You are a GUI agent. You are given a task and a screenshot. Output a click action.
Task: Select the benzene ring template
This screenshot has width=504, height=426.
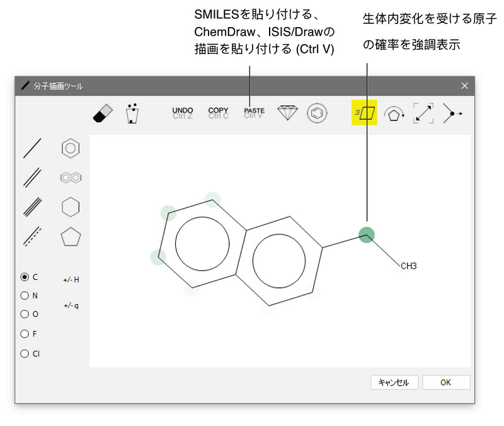pyautogui.click(x=71, y=148)
